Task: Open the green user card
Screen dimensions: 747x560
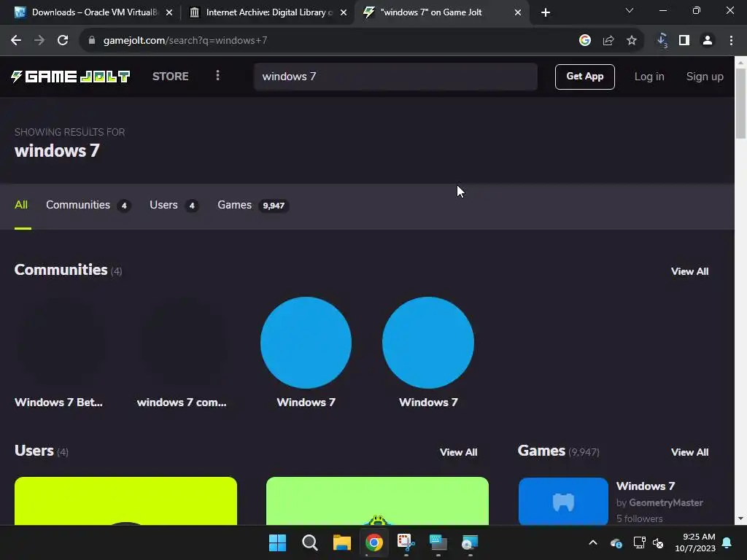Action: (x=377, y=501)
